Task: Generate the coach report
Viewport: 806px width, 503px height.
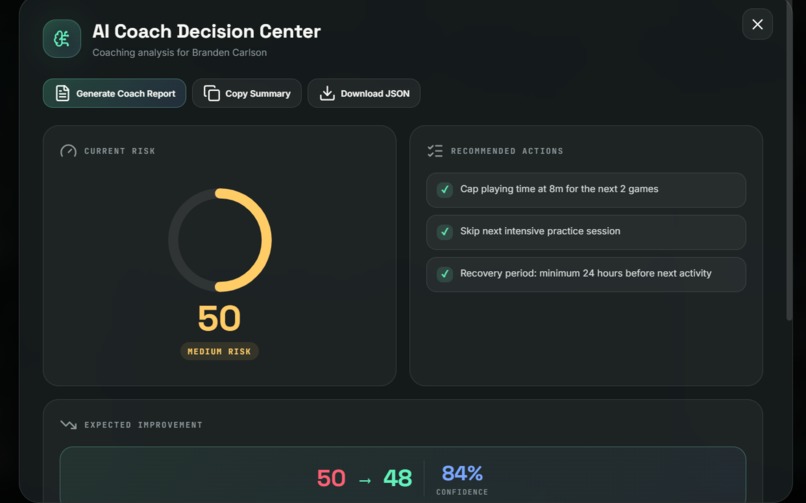Action: click(114, 94)
